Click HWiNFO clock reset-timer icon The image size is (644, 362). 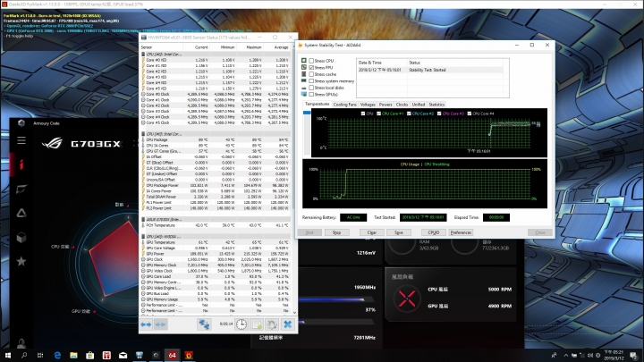click(241, 324)
